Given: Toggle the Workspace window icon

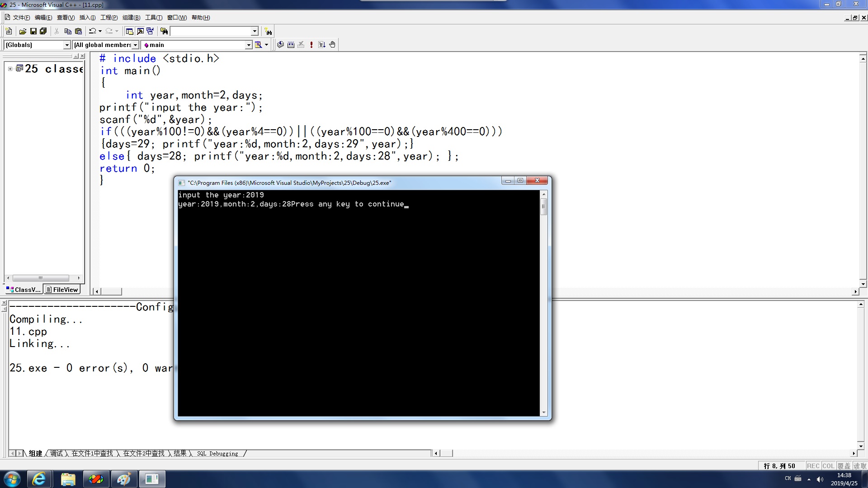Looking at the screenshot, I should 129,31.
